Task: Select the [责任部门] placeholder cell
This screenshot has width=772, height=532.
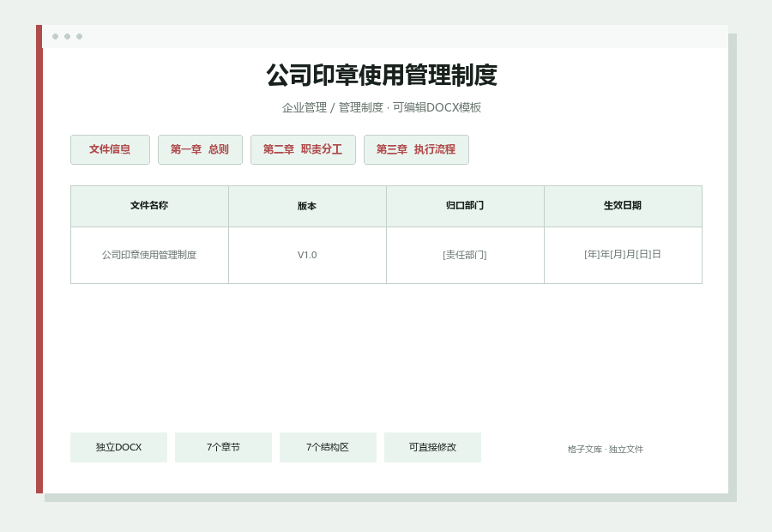Action: point(465,255)
